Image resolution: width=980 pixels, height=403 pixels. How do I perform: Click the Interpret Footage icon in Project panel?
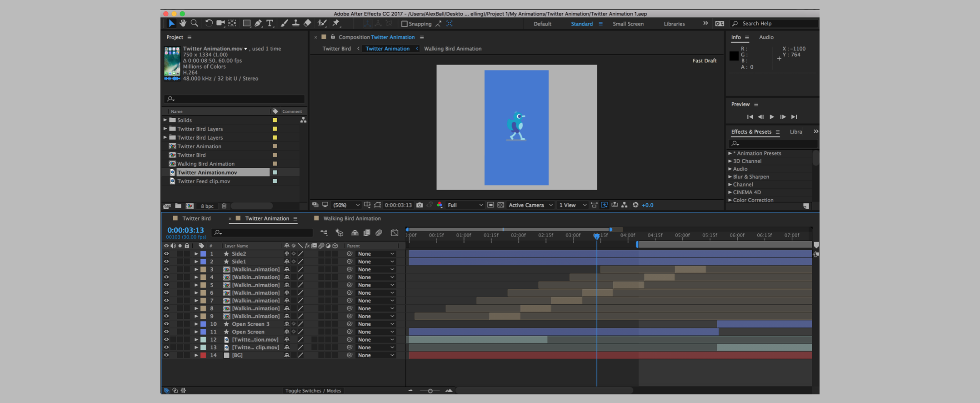click(x=167, y=206)
